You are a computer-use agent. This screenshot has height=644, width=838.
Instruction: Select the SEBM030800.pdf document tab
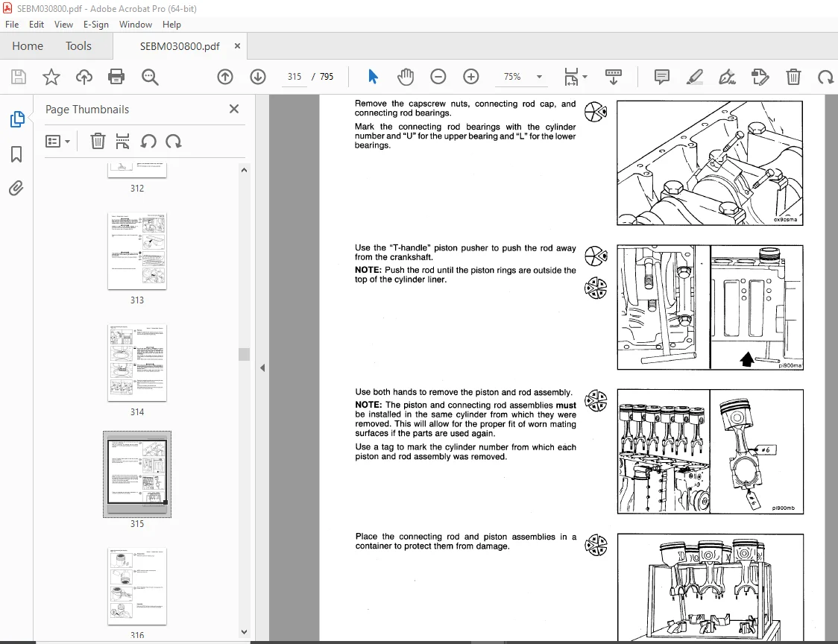click(180, 46)
